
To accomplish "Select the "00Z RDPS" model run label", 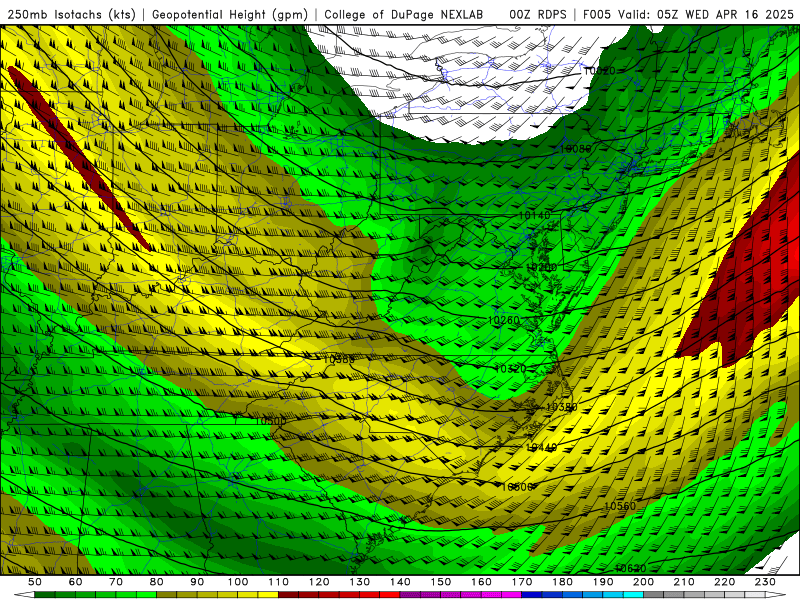I will [x=538, y=14].
